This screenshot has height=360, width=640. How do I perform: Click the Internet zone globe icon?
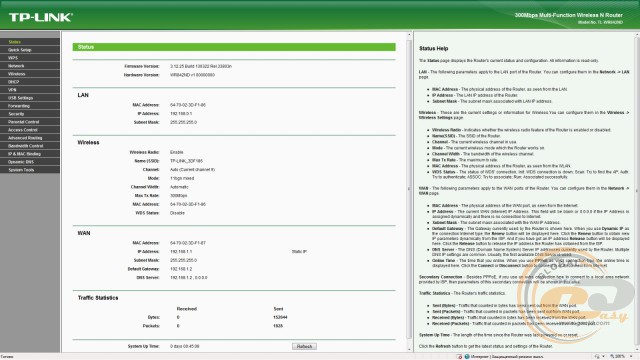pos(467,356)
